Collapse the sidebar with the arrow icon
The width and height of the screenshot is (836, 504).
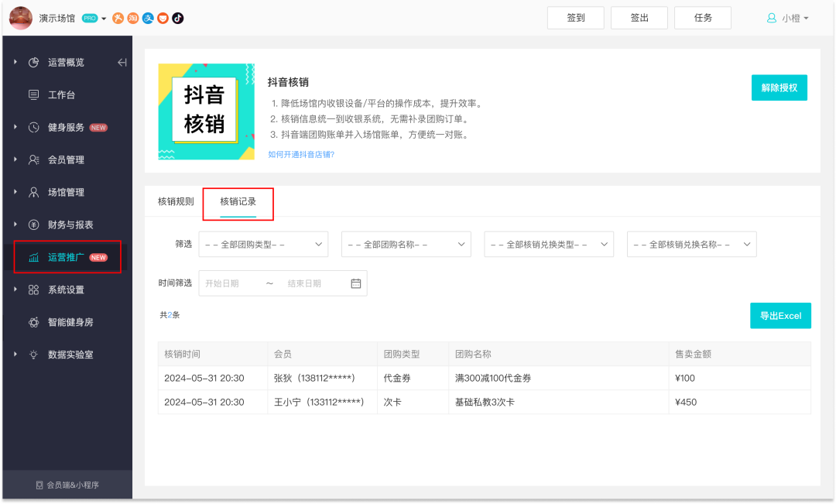(x=122, y=63)
